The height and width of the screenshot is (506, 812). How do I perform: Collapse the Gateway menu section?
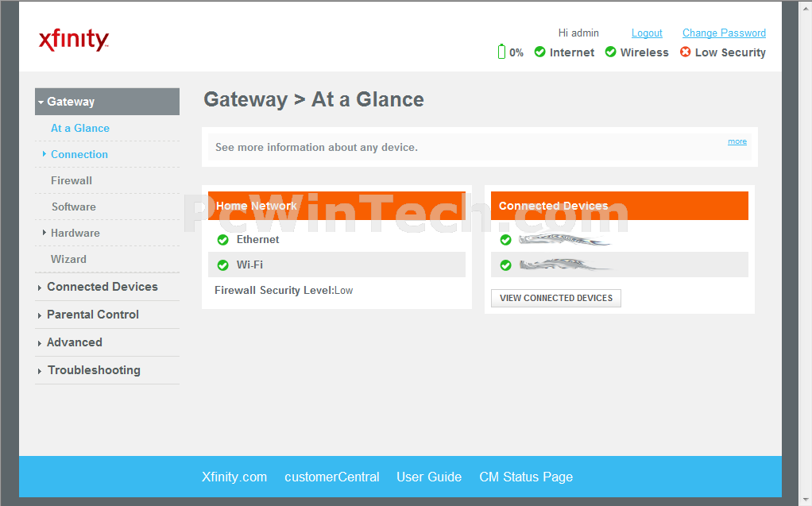tap(107, 102)
